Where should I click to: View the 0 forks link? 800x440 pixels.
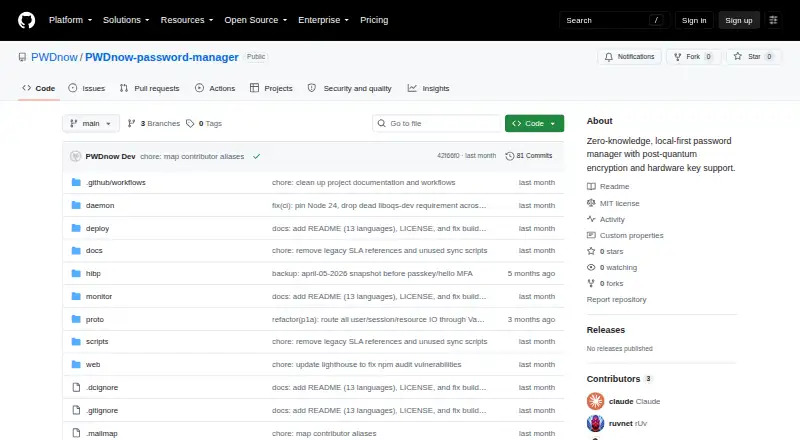tap(606, 283)
